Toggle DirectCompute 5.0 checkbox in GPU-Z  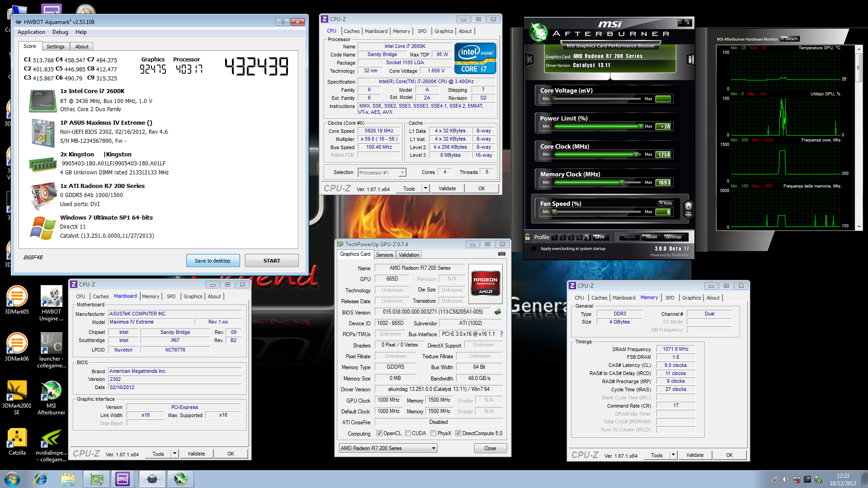click(x=458, y=433)
